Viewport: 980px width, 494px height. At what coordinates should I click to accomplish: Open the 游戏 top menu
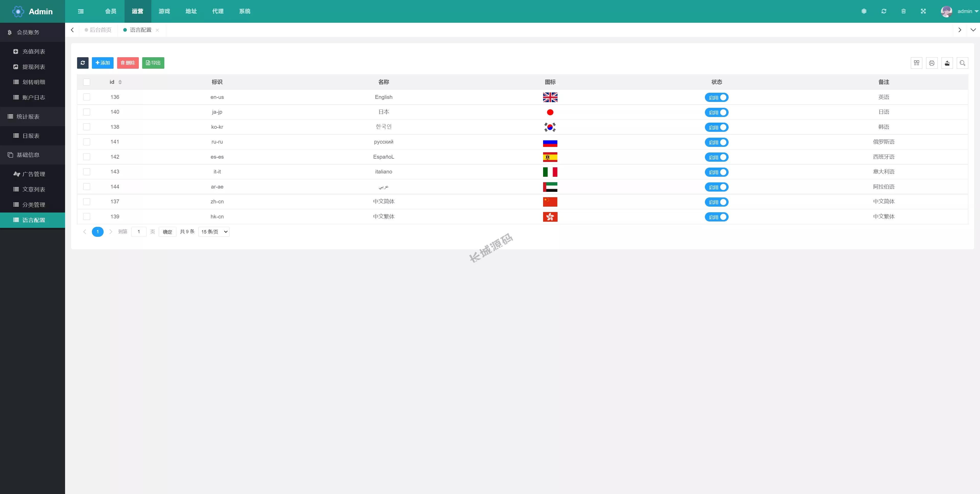(x=164, y=11)
